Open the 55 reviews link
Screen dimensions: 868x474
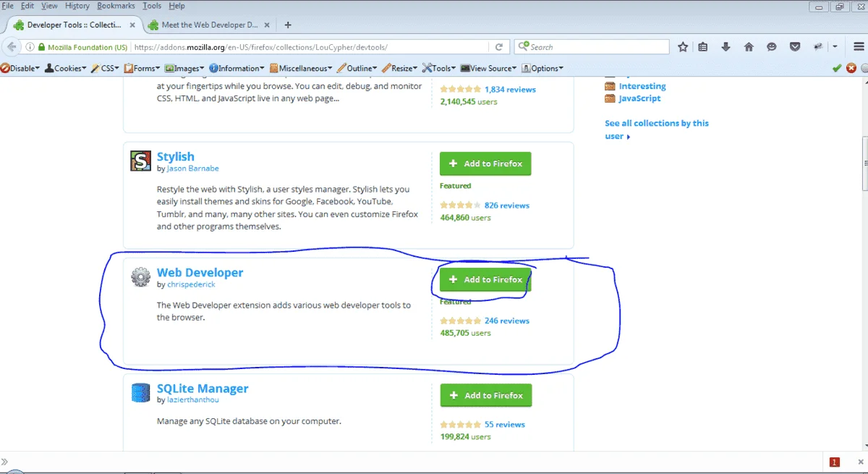tap(505, 424)
